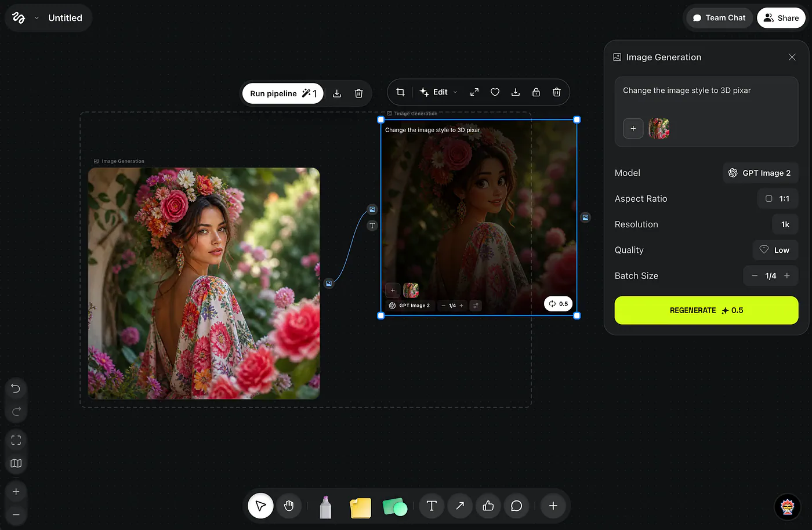Screen dimensions: 812x530
Task: Click the REGENERATE 0.5 button
Action: tap(706, 310)
